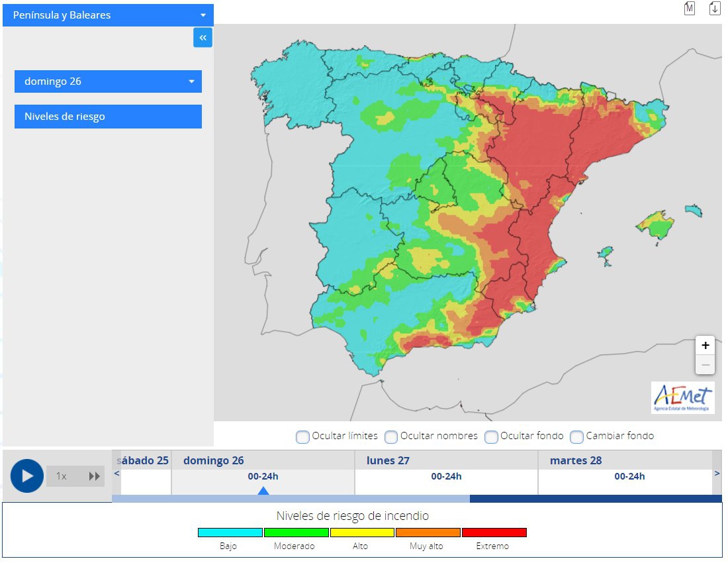The height and width of the screenshot is (563, 728).
Task: Zoom out on the map
Action: pyautogui.click(x=705, y=364)
